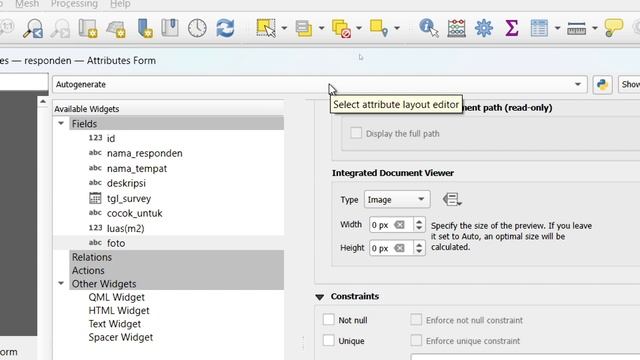Select the Relations group
Screen dimensions: 640x360
177,257
